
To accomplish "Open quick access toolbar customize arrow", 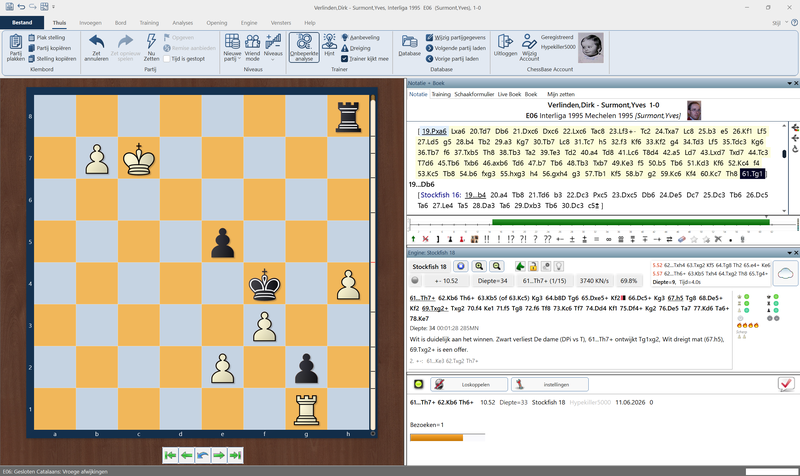I will (54, 7).
